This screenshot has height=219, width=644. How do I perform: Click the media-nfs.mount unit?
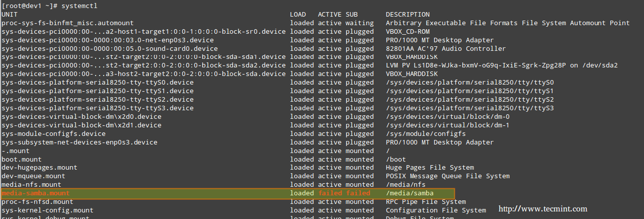(31, 185)
